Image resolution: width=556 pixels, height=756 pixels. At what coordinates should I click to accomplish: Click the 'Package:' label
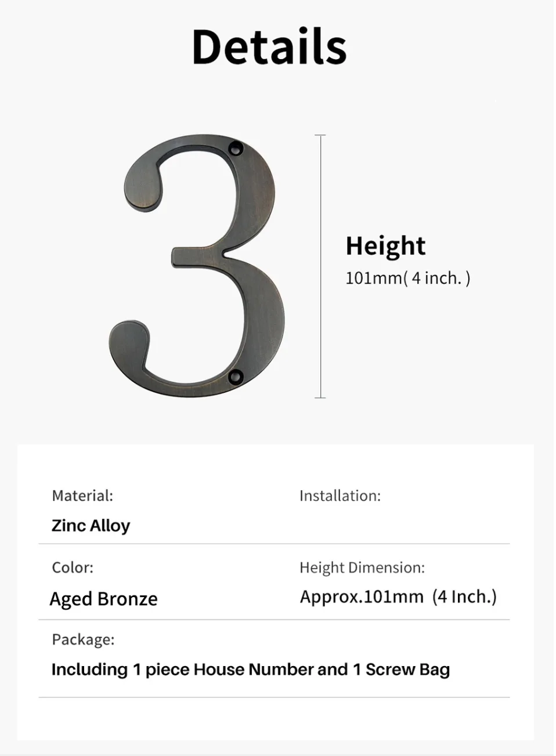[83, 639]
